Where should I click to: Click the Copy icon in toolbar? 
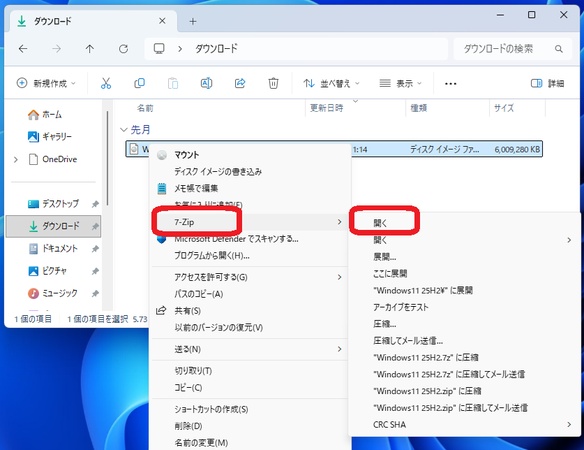(x=139, y=83)
